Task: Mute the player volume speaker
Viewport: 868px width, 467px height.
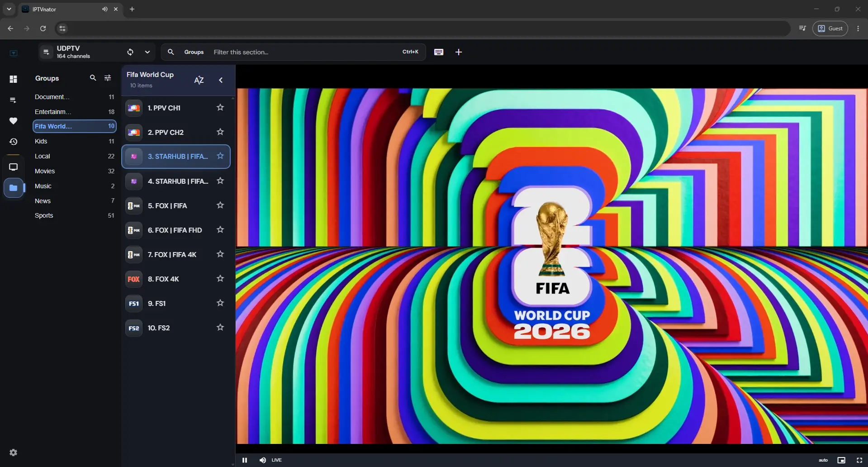Action: (263, 460)
